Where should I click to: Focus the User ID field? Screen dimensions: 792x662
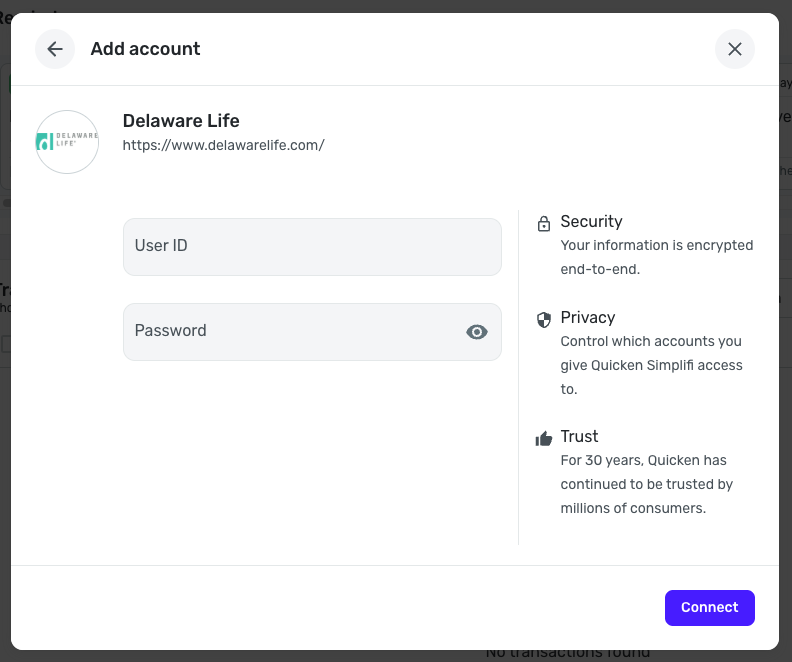(x=312, y=247)
